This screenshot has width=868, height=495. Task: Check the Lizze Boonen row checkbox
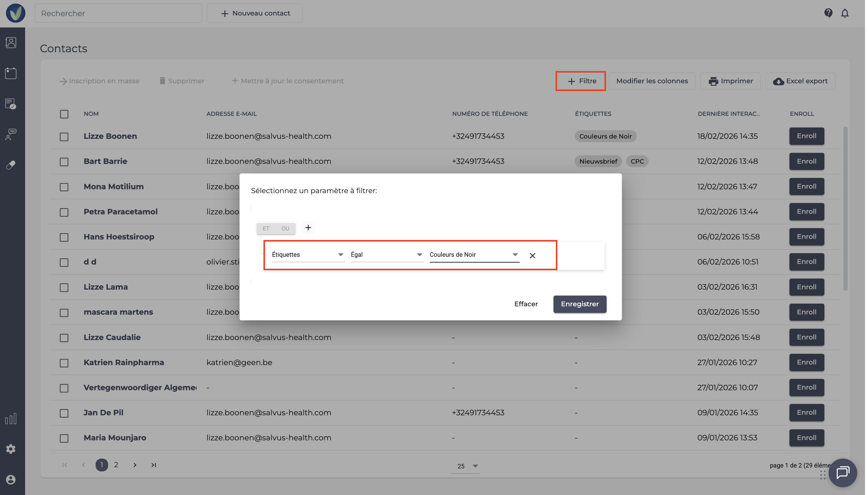pos(64,137)
